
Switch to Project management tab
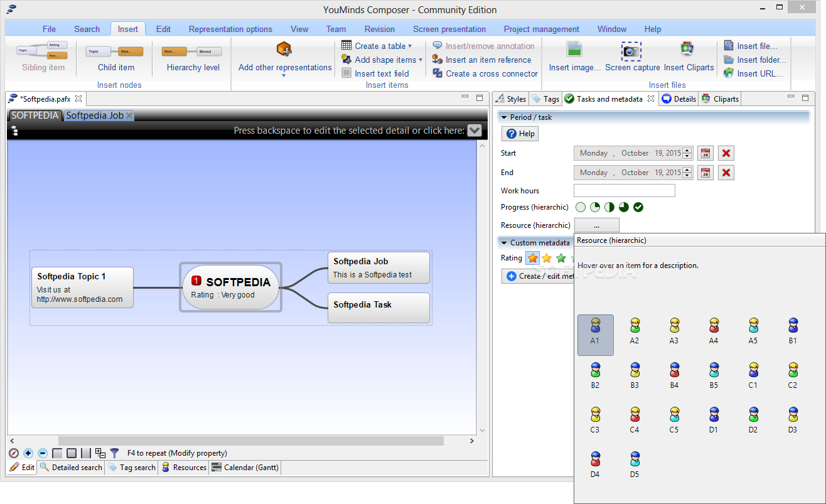point(541,29)
